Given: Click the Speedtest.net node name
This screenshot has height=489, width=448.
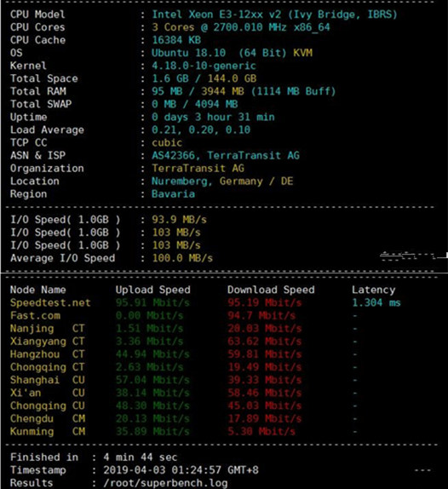Looking at the screenshot, I should (50, 302).
